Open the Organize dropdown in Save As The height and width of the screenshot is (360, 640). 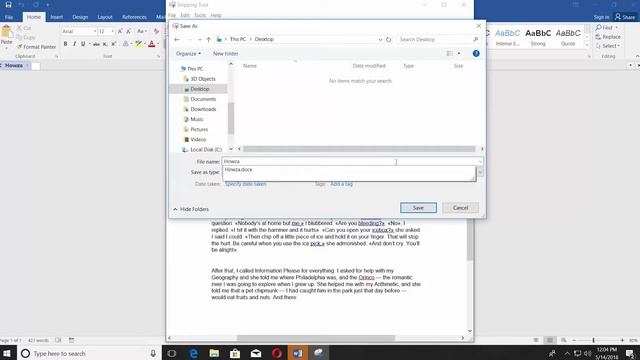[188, 54]
